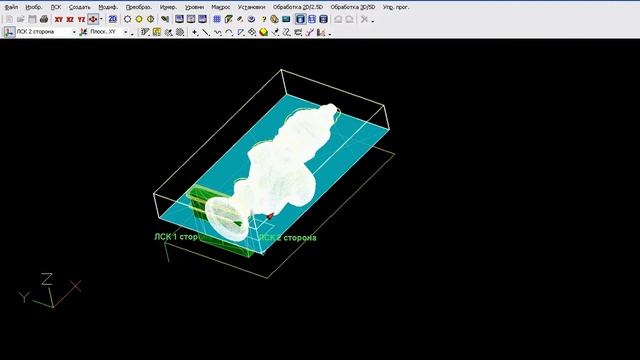Click the filled yellow circle icon
This screenshot has width=640, height=360.
click(139, 19)
